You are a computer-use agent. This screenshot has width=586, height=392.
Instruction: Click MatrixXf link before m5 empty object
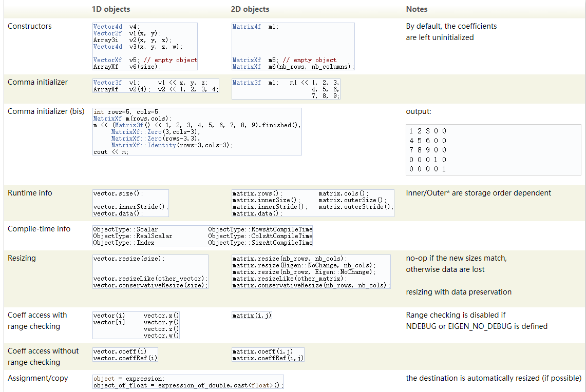click(246, 60)
